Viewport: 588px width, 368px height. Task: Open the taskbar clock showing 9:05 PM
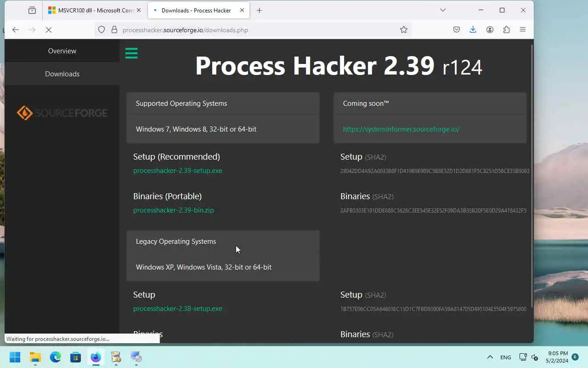pos(557,357)
